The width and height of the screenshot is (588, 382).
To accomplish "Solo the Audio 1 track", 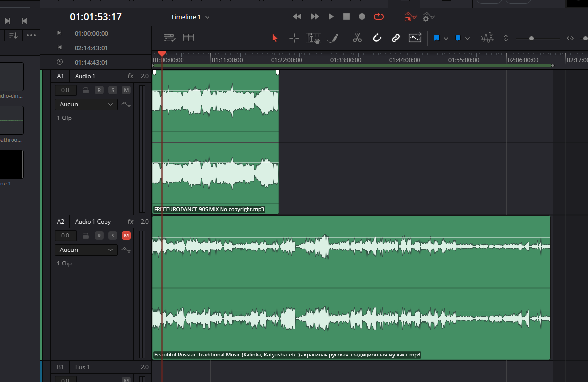I will (x=112, y=90).
